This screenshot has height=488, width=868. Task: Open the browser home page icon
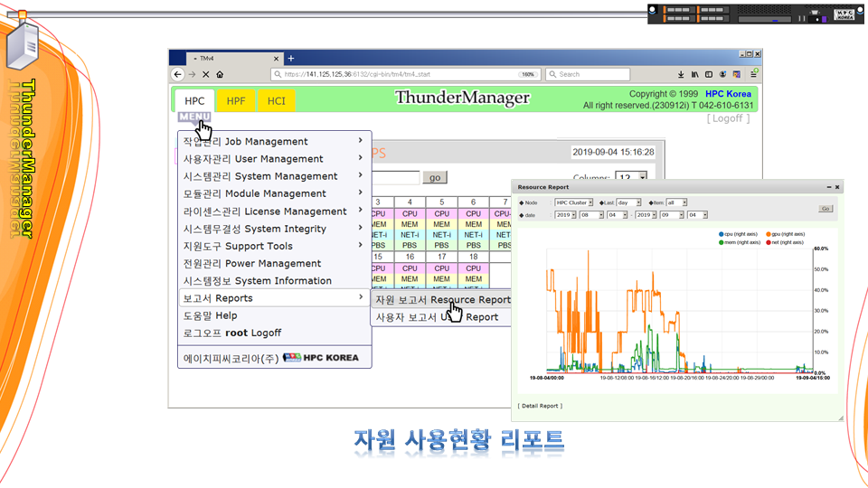[220, 74]
